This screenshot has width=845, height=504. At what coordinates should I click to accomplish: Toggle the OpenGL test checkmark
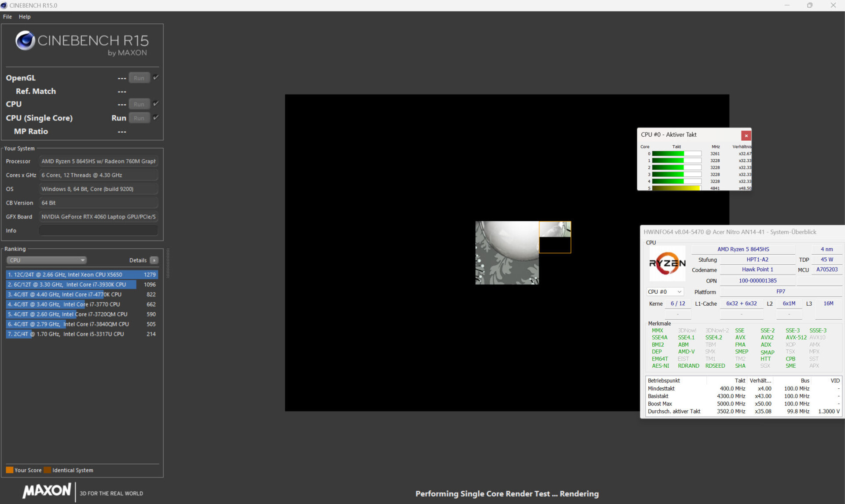(x=156, y=77)
